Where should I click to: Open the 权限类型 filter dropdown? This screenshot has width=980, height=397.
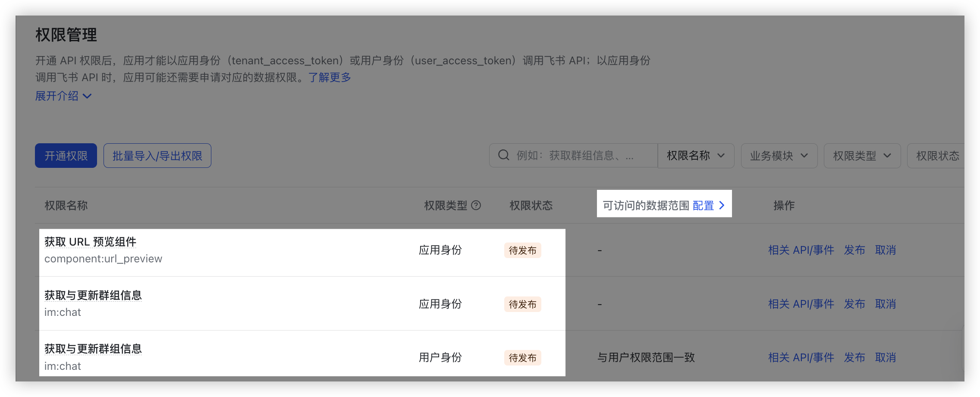pos(861,156)
